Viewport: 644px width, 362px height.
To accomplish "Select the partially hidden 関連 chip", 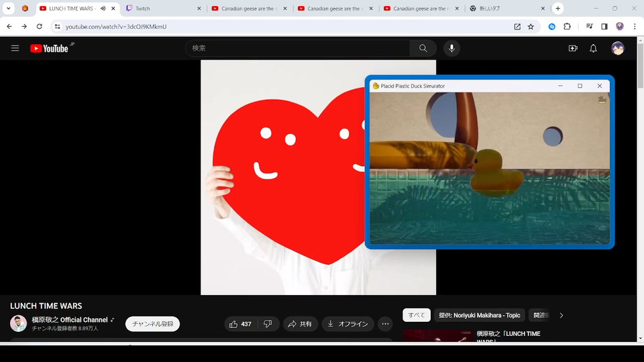I will 541,315.
